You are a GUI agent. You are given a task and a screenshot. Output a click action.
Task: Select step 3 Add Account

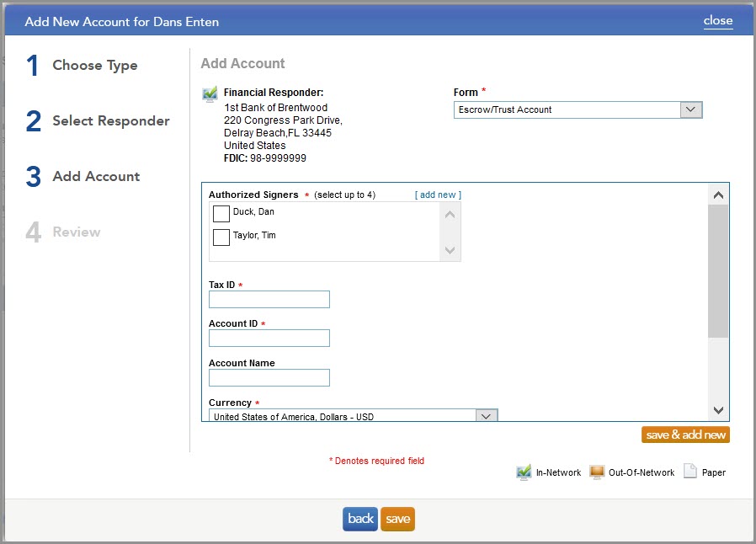(x=98, y=176)
